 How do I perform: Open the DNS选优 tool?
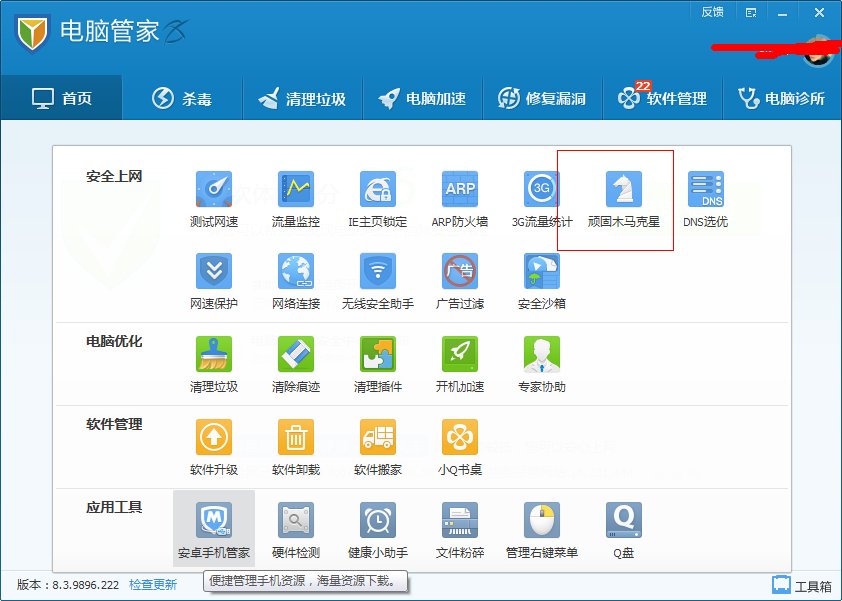(706, 196)
